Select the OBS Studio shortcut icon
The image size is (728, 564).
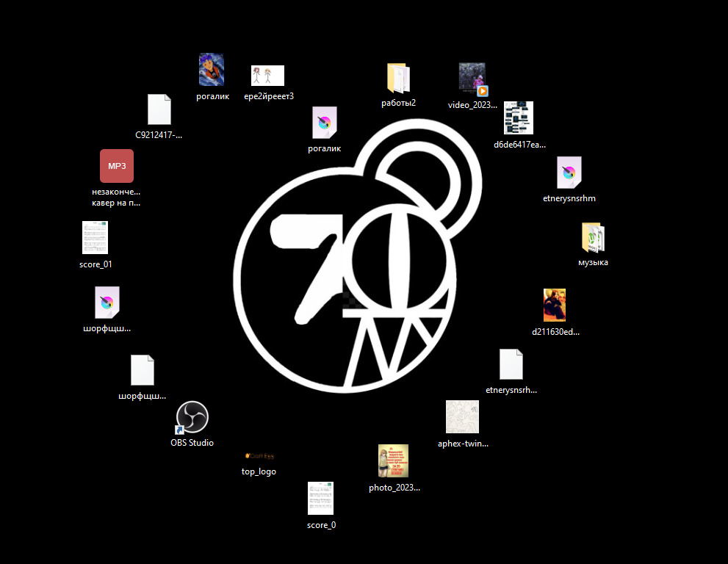(192, 417)
